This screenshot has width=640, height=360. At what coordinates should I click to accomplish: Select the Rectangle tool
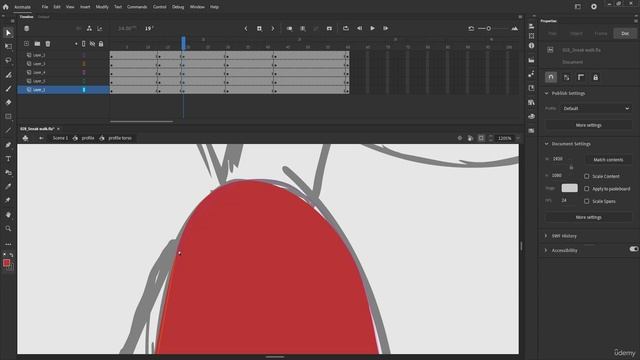pyautogui.click(x=8, y=116)
